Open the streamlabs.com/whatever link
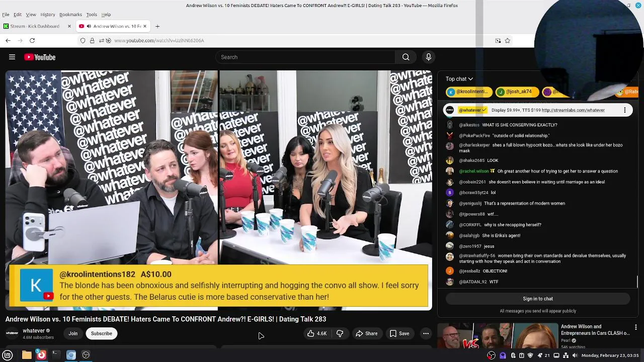 click(573, 110)
